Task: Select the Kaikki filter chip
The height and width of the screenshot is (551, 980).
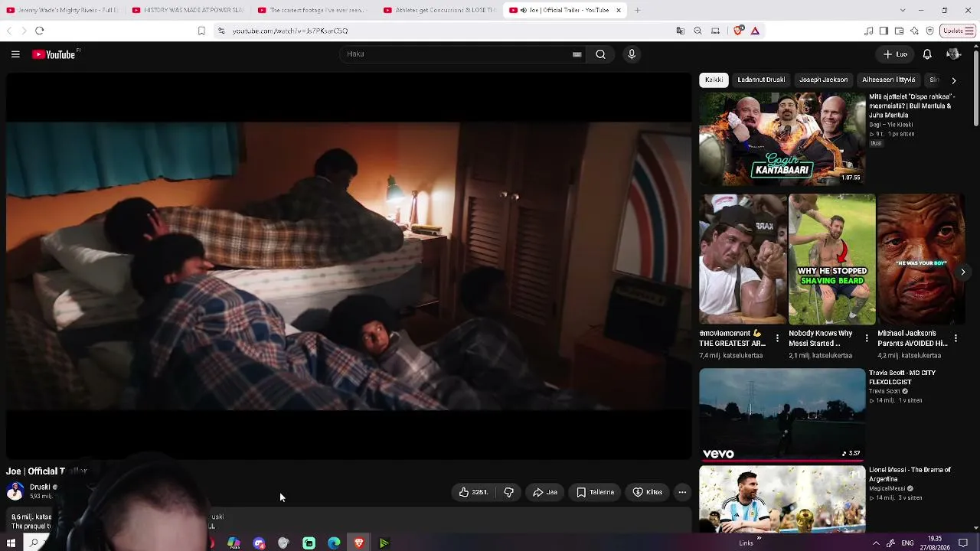Action: click(x=714, y=80)
